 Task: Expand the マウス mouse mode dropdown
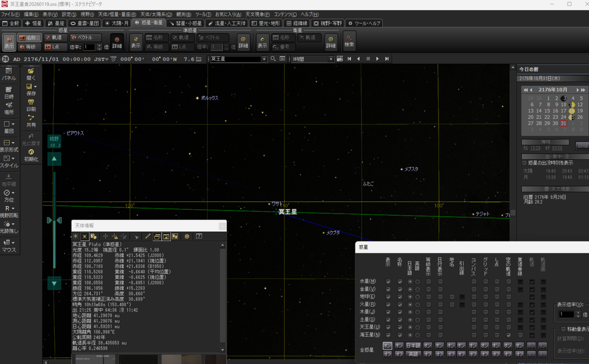tap(13, 243)
